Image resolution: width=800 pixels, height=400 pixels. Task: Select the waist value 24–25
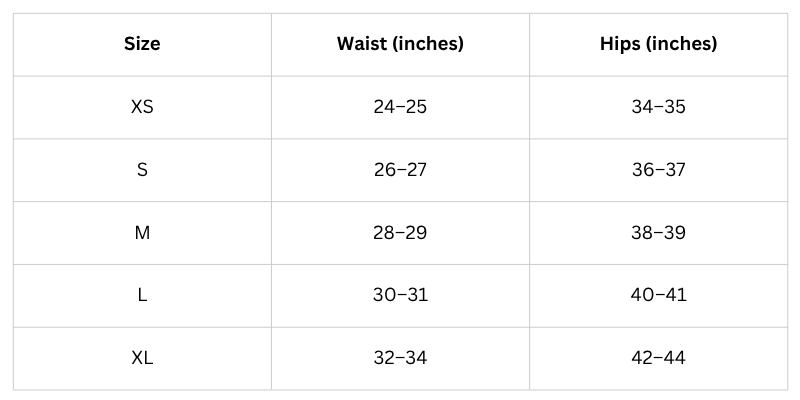pos(400,107)
